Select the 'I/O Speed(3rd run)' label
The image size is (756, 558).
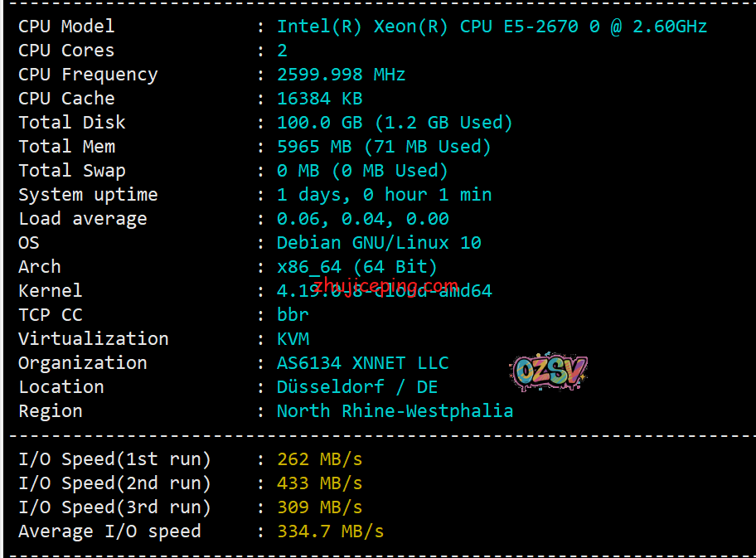point(114,508)
